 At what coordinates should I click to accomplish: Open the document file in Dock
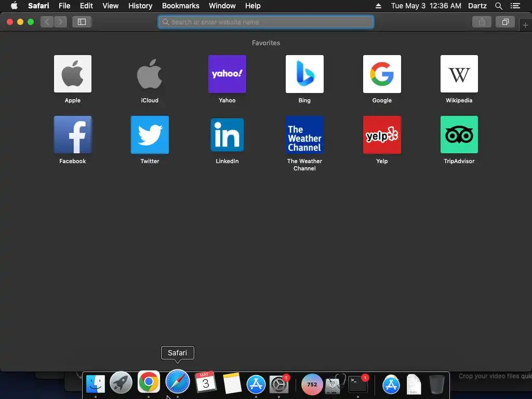click(x=414, y=384)
